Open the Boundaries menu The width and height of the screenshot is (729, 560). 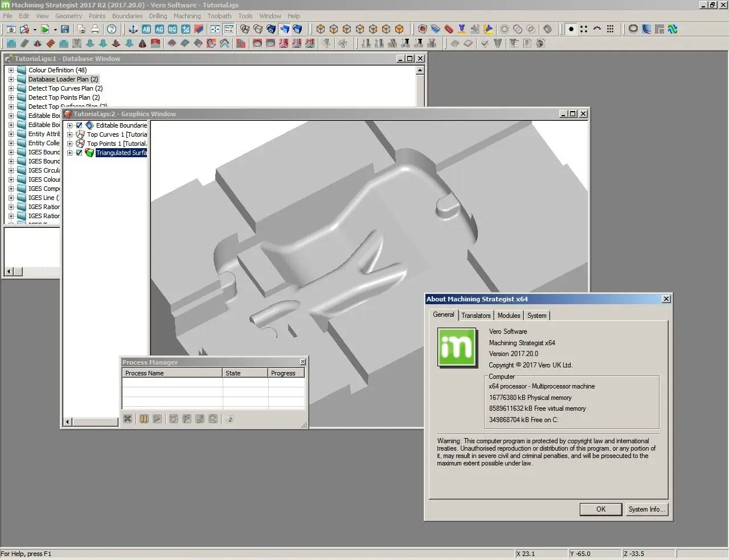pyautogui.click(x=127, y=16)
